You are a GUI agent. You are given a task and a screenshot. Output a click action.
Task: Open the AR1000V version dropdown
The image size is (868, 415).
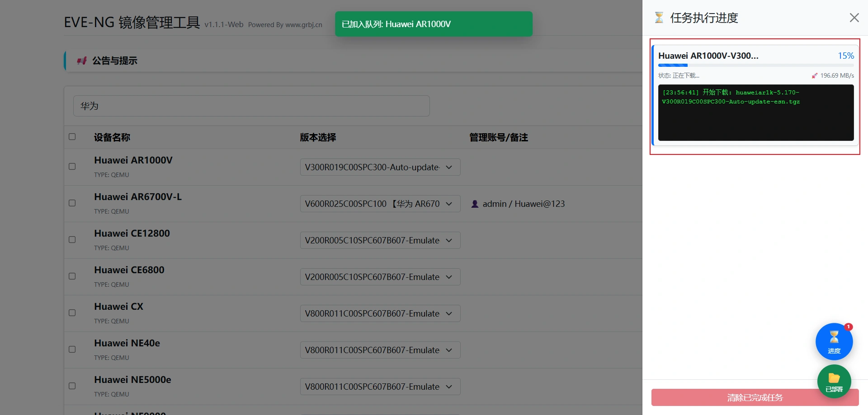(380, 167)
